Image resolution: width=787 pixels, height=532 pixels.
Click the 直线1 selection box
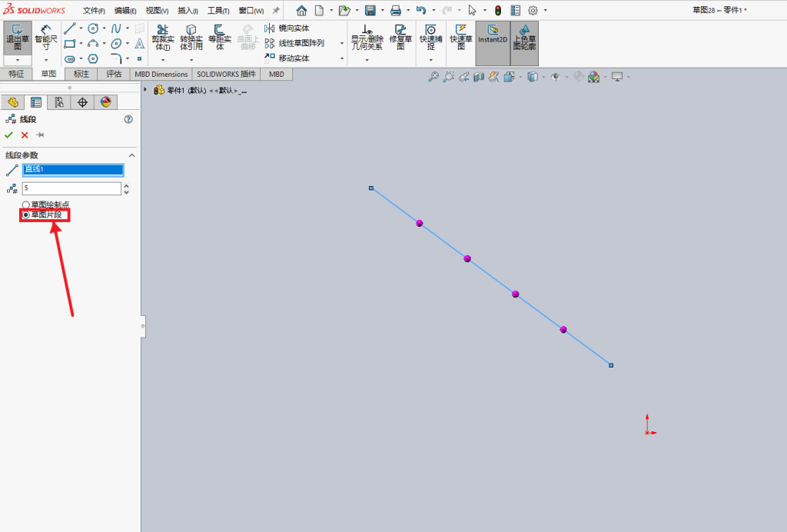pos(73,170)
